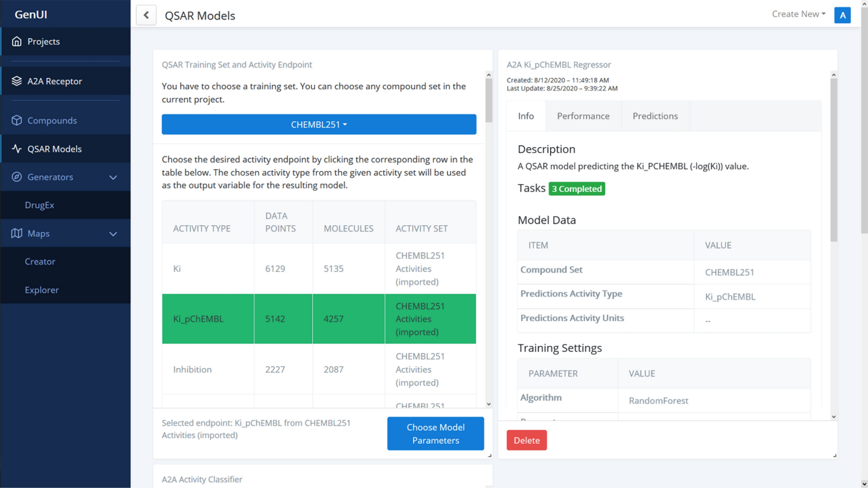Click the training set panel scrollbar thumb

tap(489, 101)
